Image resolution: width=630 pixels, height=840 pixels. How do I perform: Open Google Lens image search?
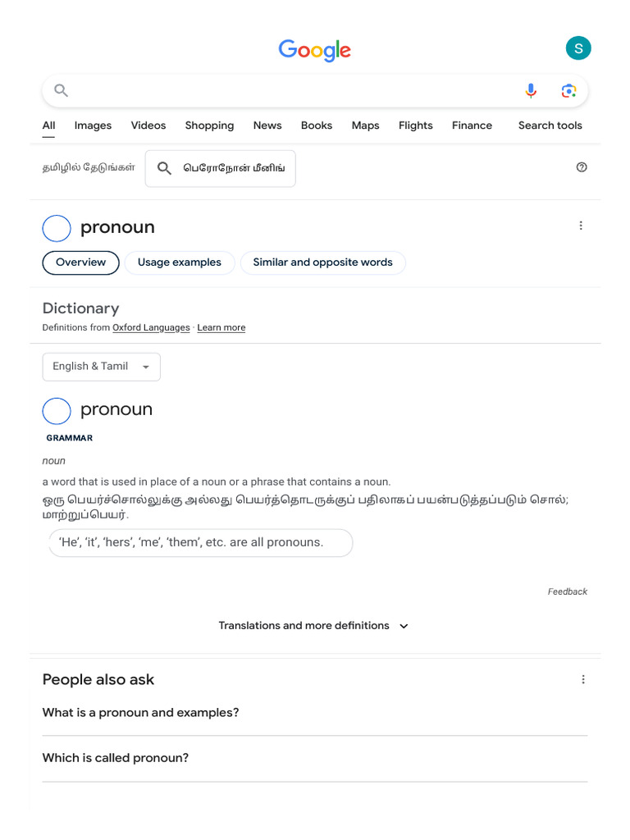click(568, 91)
